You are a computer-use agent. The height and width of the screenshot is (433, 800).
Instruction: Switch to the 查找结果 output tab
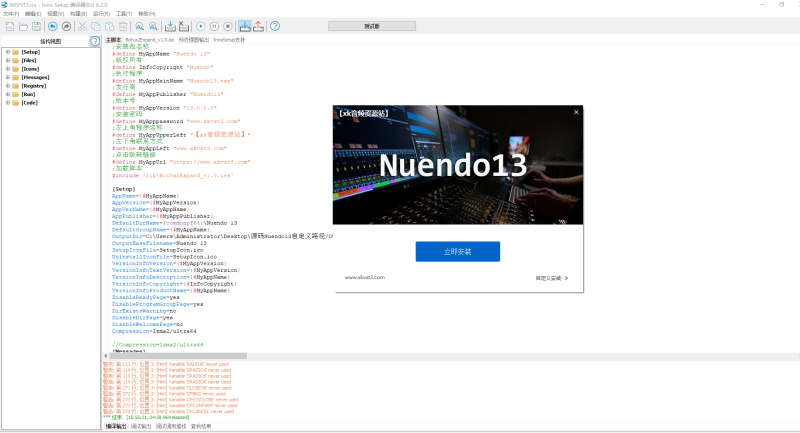[201, 426]
